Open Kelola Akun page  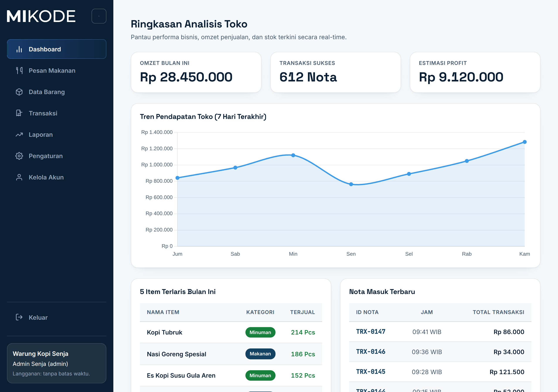(57, 177)
